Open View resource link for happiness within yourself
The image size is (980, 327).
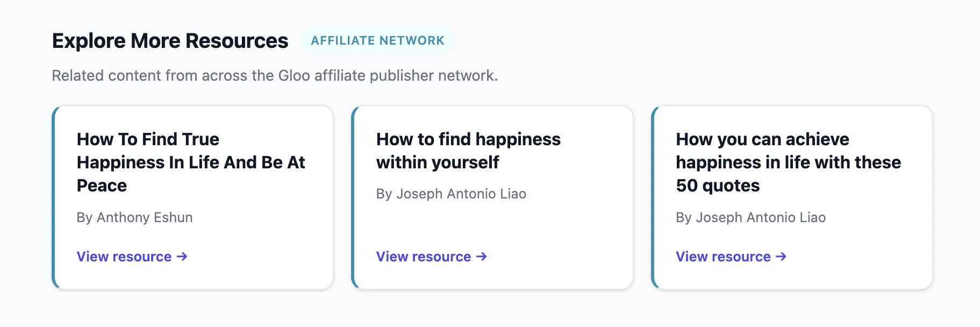431,257
